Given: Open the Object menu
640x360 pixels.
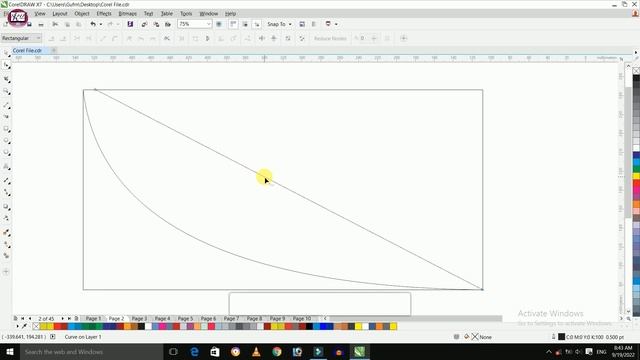Looking at the screenshot, I should pos(82,14).
